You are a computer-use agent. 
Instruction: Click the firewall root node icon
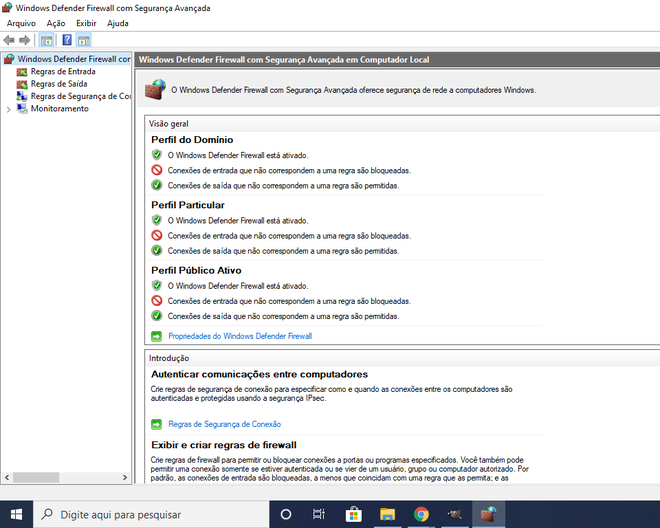tap(9, 59)
